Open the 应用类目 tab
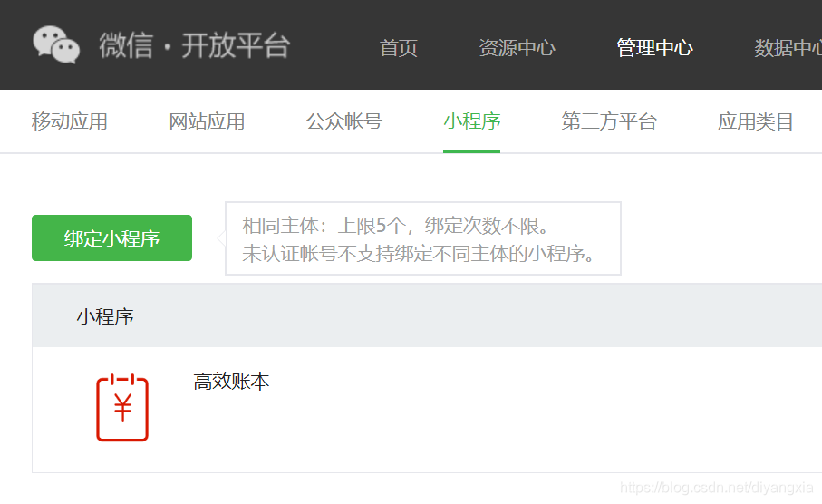 pos(756,121)
